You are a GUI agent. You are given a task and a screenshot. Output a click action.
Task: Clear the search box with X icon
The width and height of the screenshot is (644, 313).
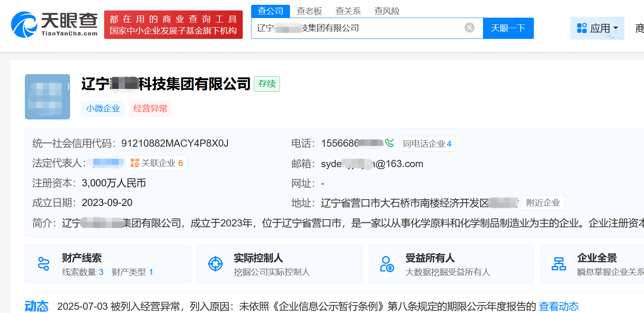(469, 28)
